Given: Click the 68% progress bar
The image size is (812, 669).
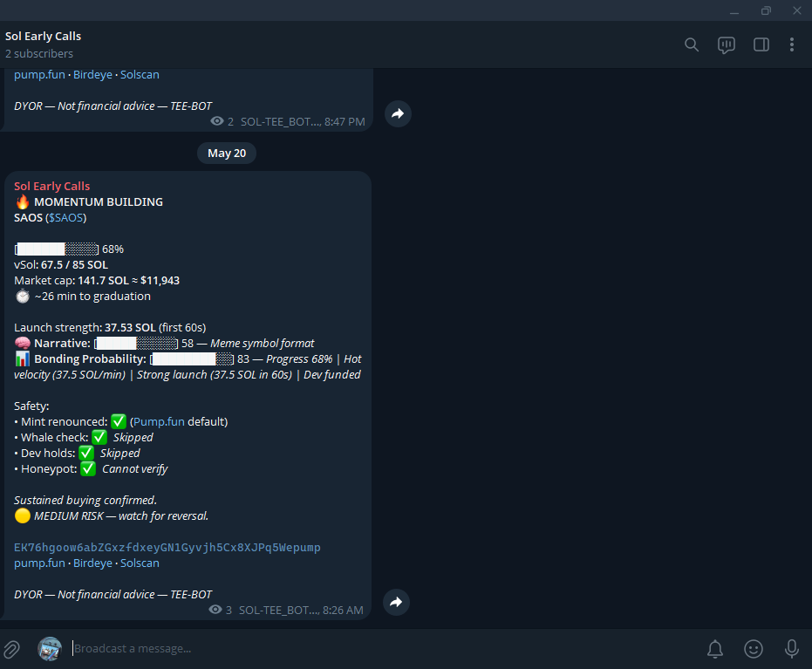Looking at the screenshot, I should (57, 249).
